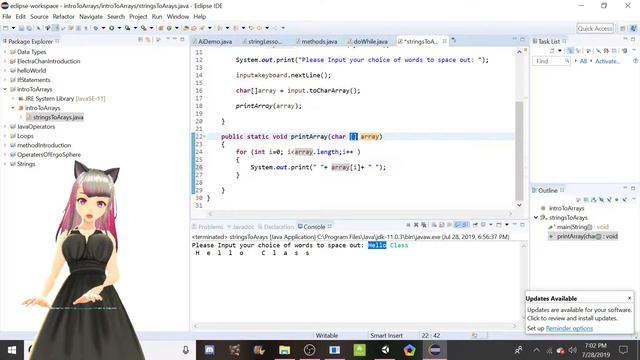
Task: Open the New file dropdown arrow
Action: click(13, 28)
